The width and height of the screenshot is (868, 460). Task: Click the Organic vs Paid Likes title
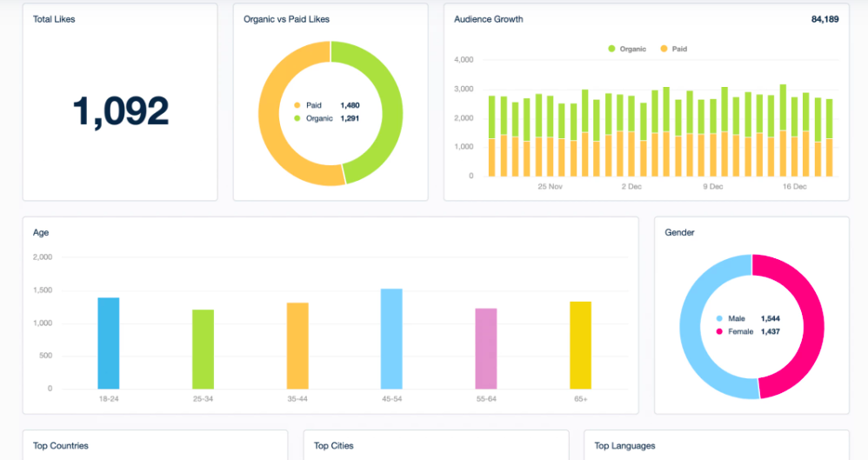(286, 19)
